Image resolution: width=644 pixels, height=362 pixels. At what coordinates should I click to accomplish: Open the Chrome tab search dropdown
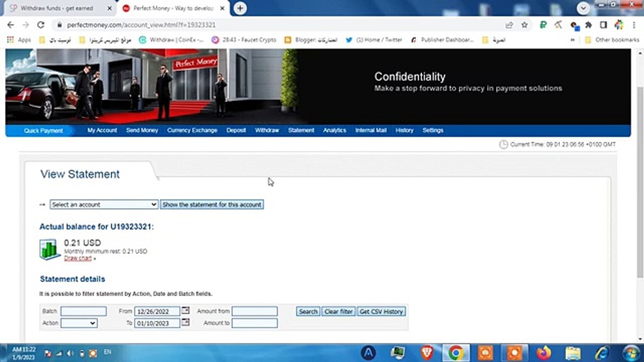click(583, 8)
